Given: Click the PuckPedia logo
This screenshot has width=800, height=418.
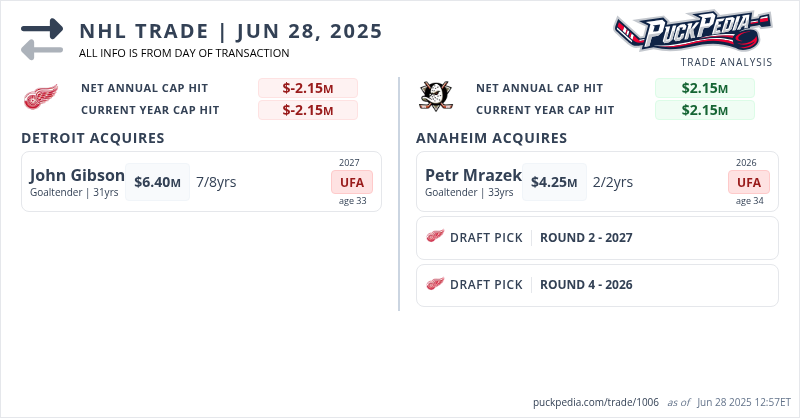Looking at the screenshot, I should tap(692, 32).
